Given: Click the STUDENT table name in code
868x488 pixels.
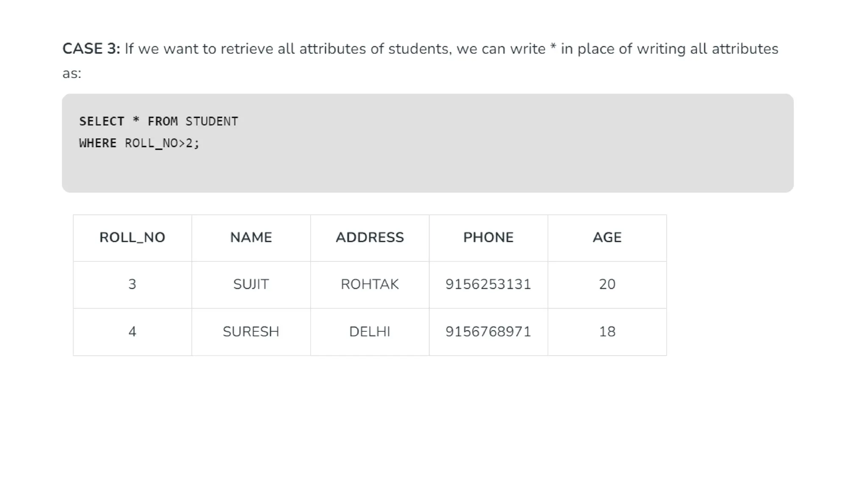Looking at the screenshot, I should 211,122.
